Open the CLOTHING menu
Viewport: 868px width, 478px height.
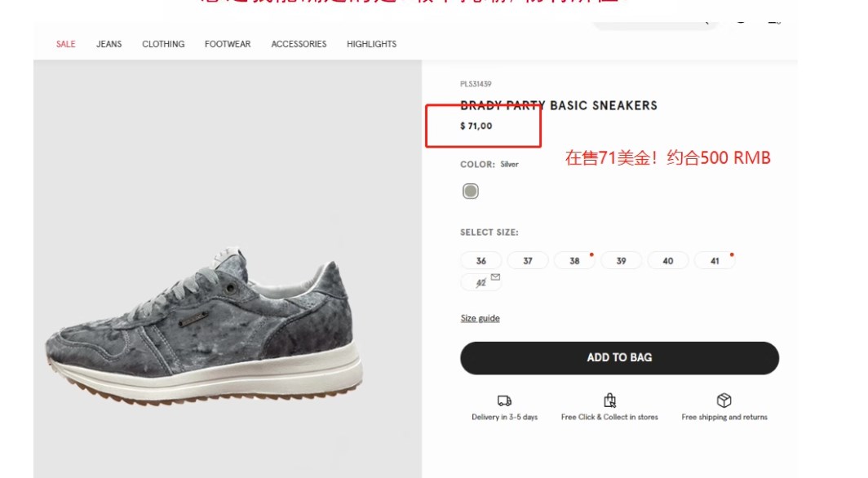(163, 44)
